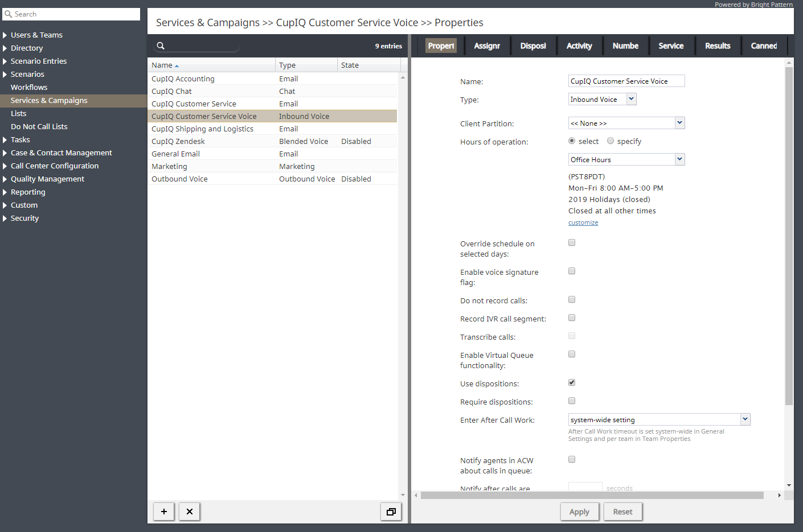The image size is (803, 532).
Task: Switch to Properties tab
Action: pos(441,46)
